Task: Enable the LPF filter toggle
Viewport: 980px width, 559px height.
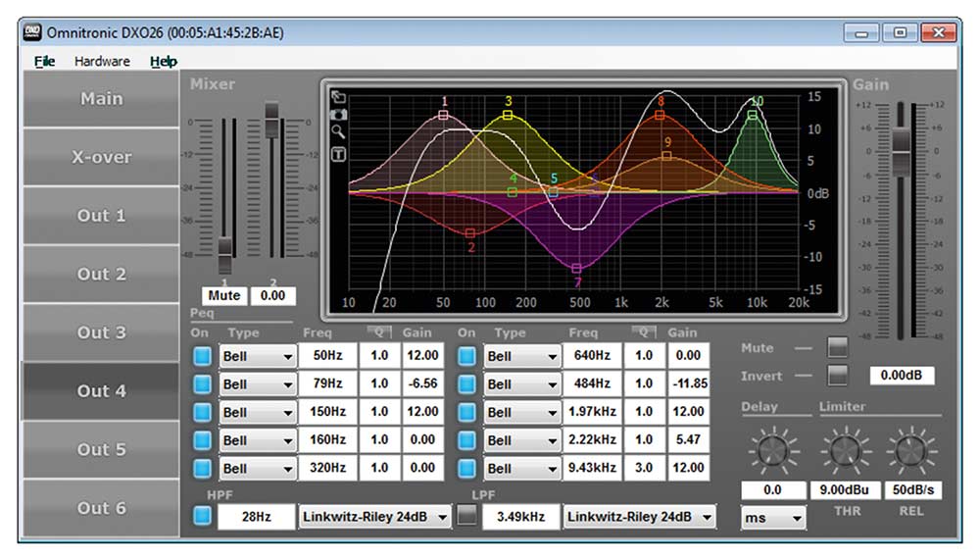Action: point(466,516)
